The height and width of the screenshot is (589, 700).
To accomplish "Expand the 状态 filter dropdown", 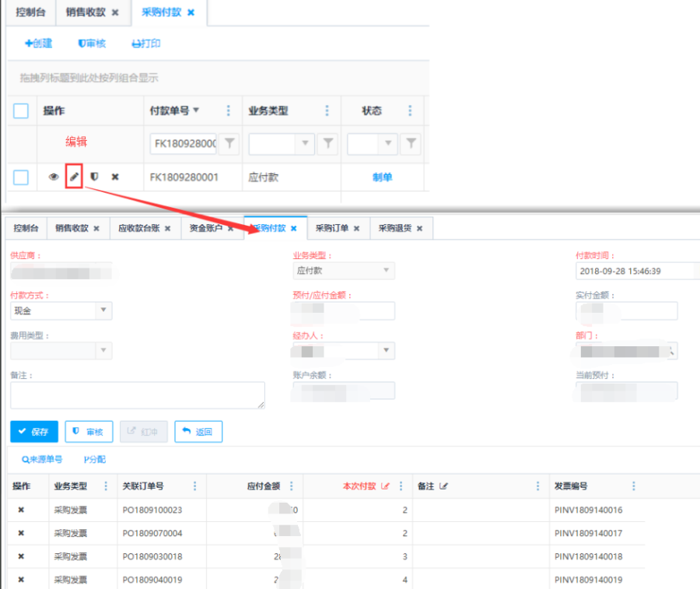I will 387,143.
